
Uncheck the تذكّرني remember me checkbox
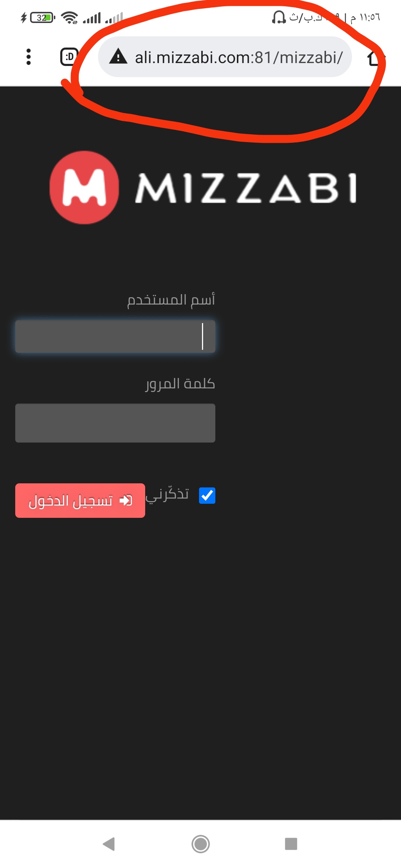pos(207,496)
